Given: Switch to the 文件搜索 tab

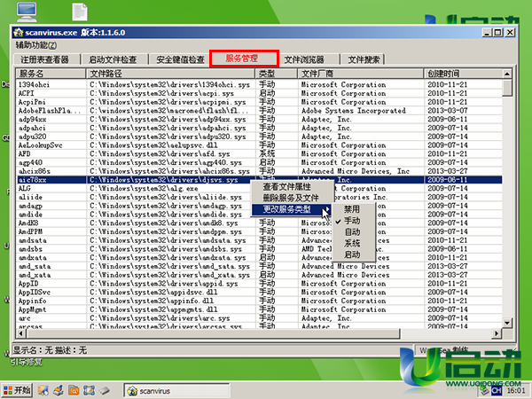Looking at the screenshot, I should (364, 59).
